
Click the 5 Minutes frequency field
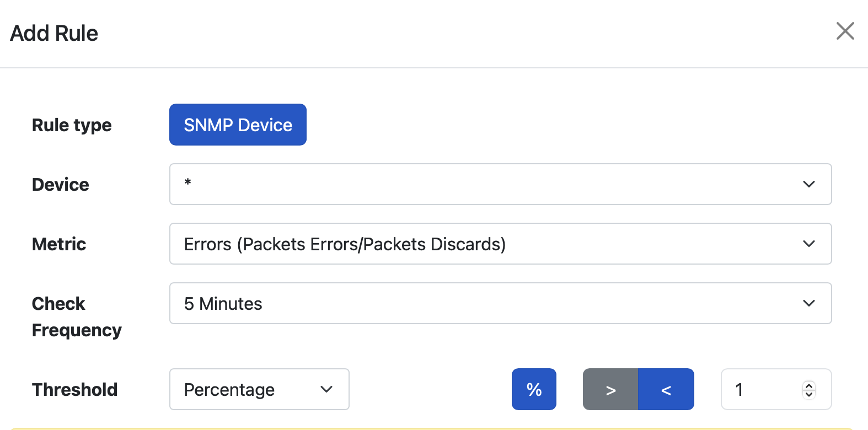(x=386, y=303)
